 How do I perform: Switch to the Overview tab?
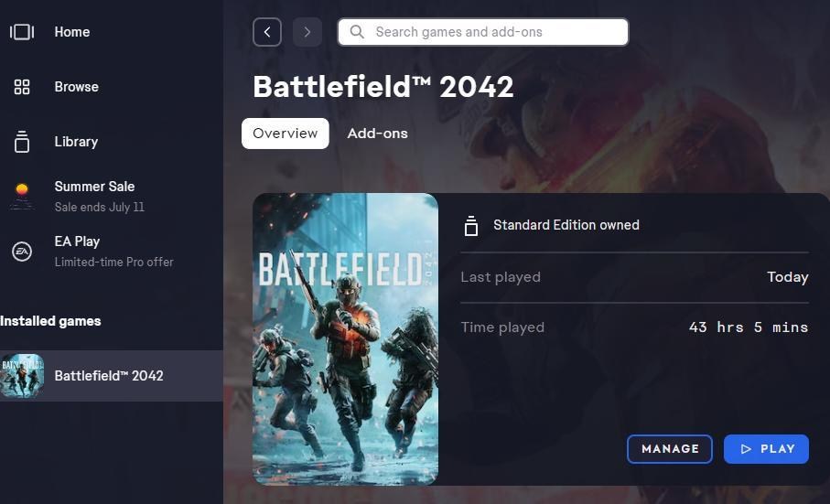286,134
